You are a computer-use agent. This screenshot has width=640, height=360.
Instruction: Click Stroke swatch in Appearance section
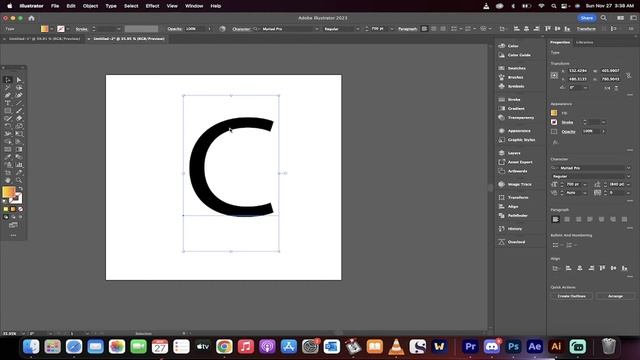pos(554,122)
